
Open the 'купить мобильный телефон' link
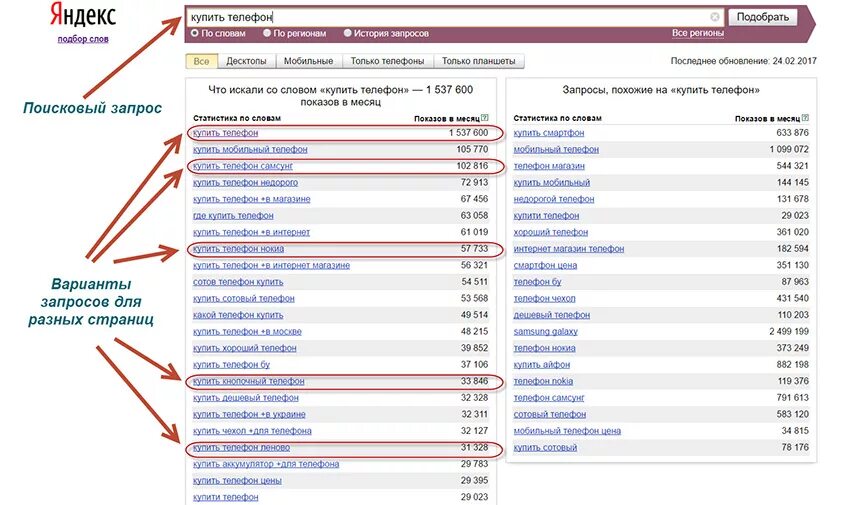click(250, 149)
